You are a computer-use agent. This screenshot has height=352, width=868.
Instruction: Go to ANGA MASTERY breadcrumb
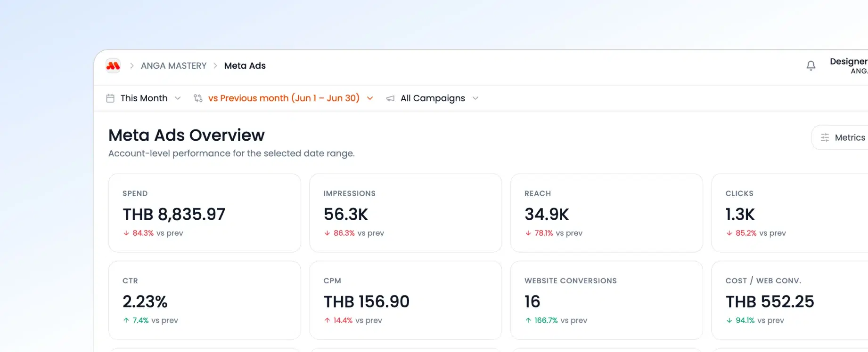(173, 66)
